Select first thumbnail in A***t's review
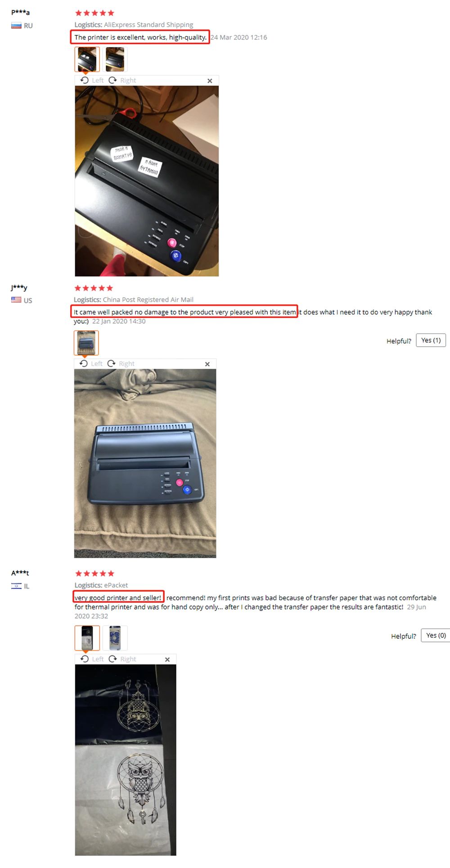 coord(87,638)
